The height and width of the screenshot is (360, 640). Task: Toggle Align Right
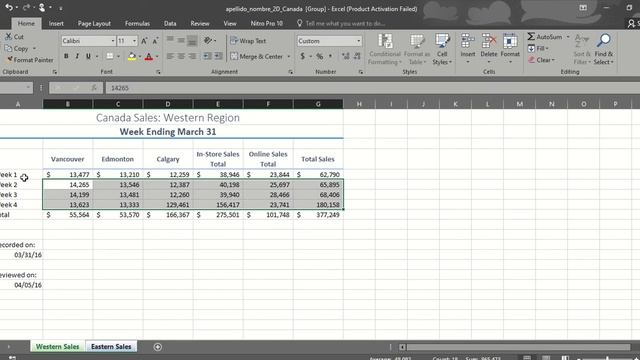[x=192, y=56]
